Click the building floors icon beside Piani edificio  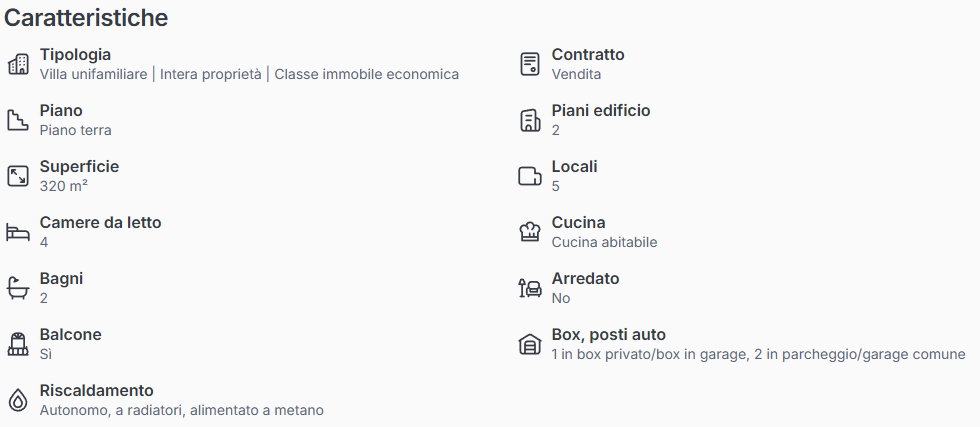(x=530, y=120)
